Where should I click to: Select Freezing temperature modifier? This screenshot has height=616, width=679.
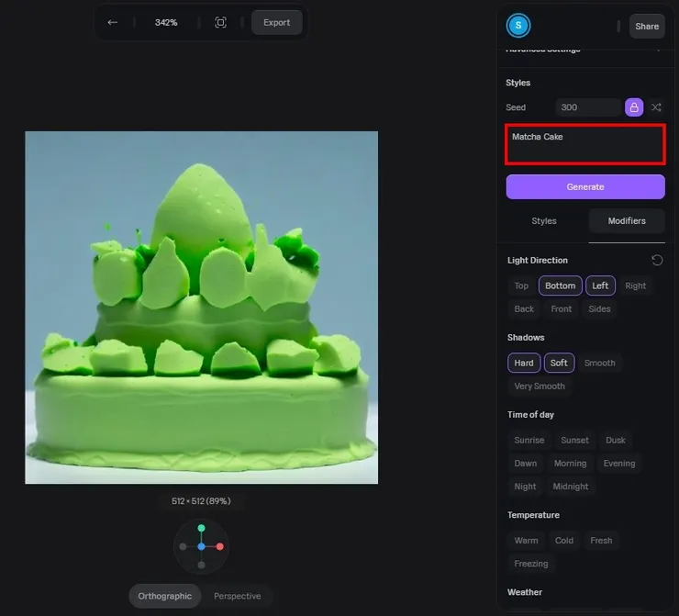pyautogui.click(x=531, y=564)
